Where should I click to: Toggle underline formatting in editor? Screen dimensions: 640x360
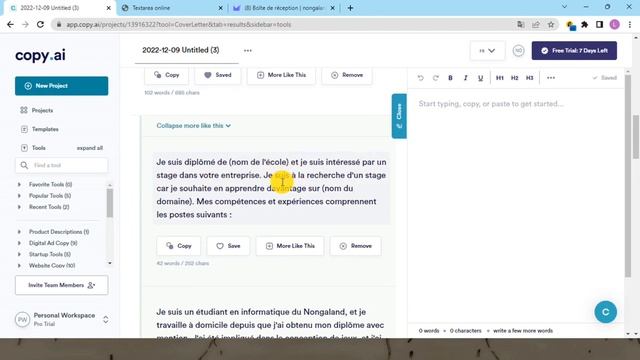click(480, 78)
